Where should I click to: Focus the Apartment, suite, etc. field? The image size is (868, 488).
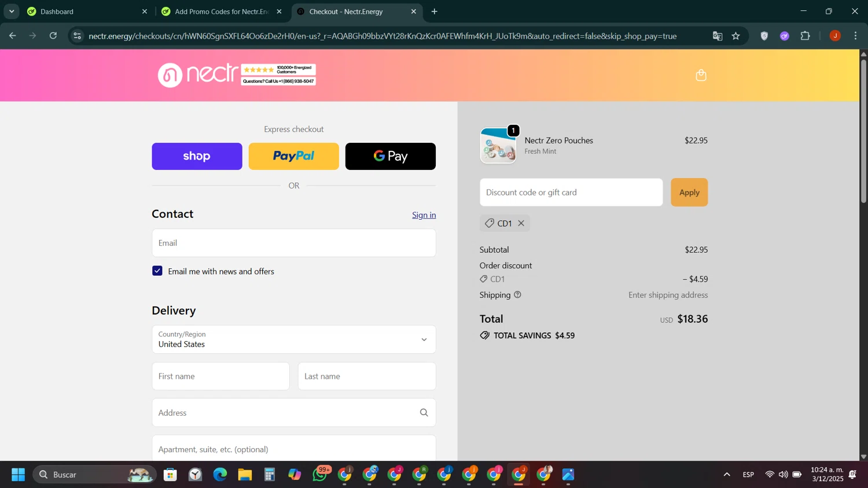pyautogui.click(x=294, y=449)
